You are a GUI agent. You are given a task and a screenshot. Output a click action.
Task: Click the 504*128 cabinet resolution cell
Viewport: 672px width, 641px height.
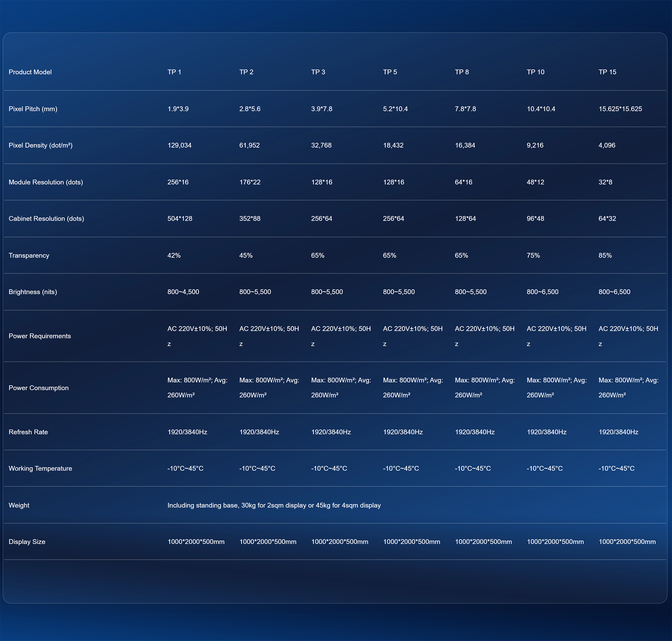click(180, 219)
